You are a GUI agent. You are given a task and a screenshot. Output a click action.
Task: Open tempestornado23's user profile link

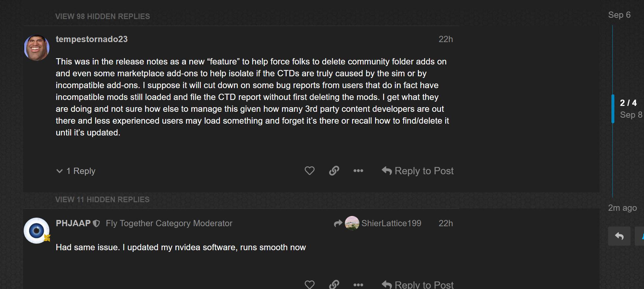point(91,39)
